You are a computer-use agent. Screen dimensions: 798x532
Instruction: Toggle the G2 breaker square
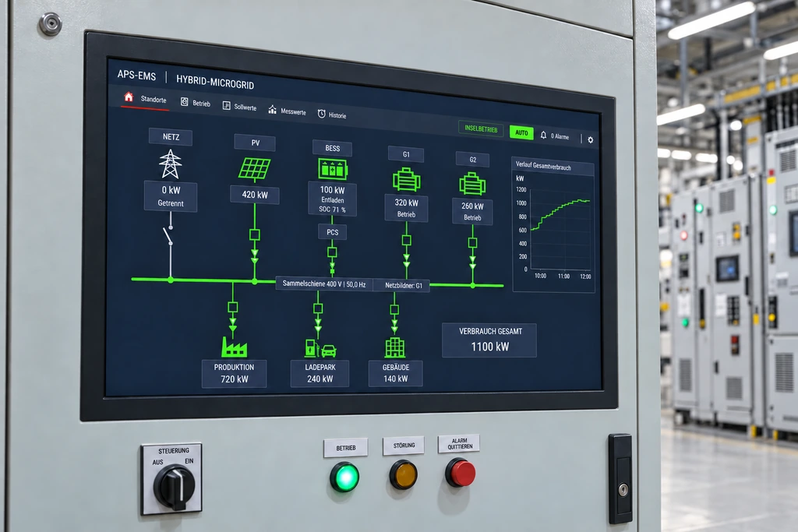pos(472,242)
